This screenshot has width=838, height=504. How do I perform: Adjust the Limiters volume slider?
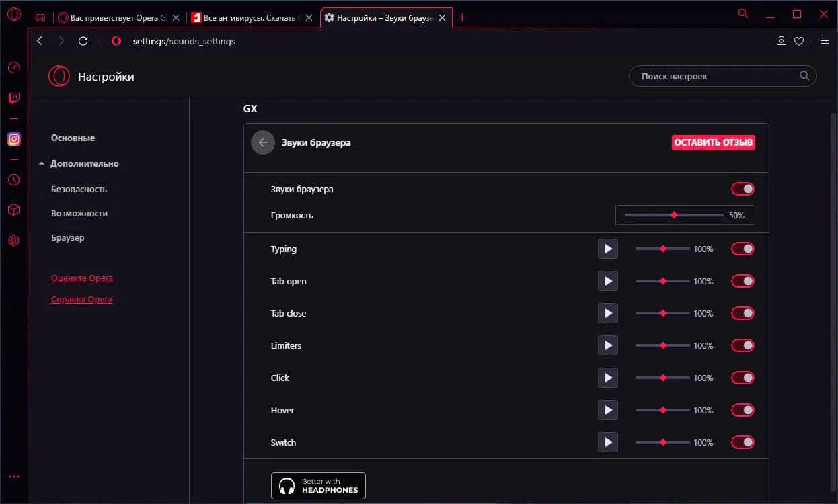click(662, 345)
